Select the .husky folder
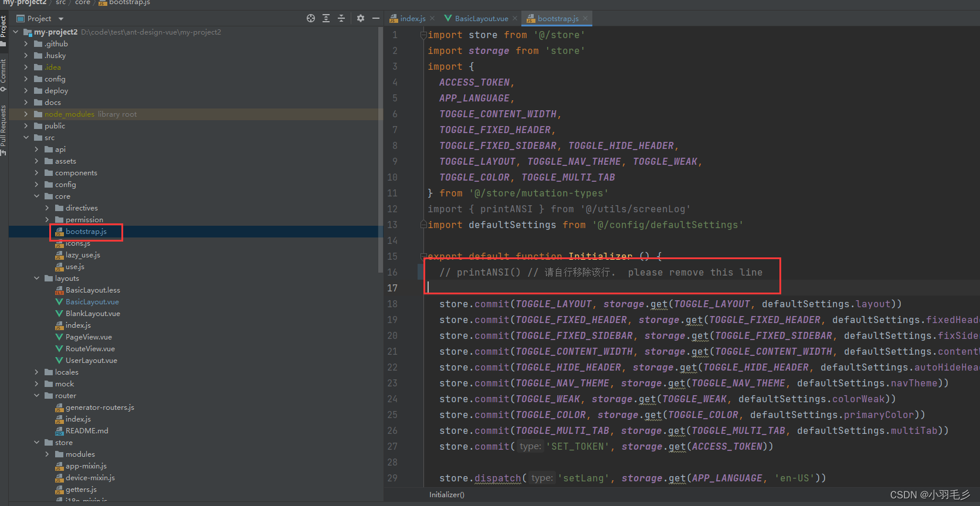 click(x=55, y=56)
